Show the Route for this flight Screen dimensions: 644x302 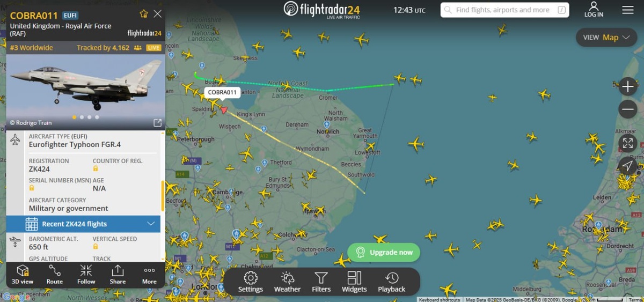[54, 274]
